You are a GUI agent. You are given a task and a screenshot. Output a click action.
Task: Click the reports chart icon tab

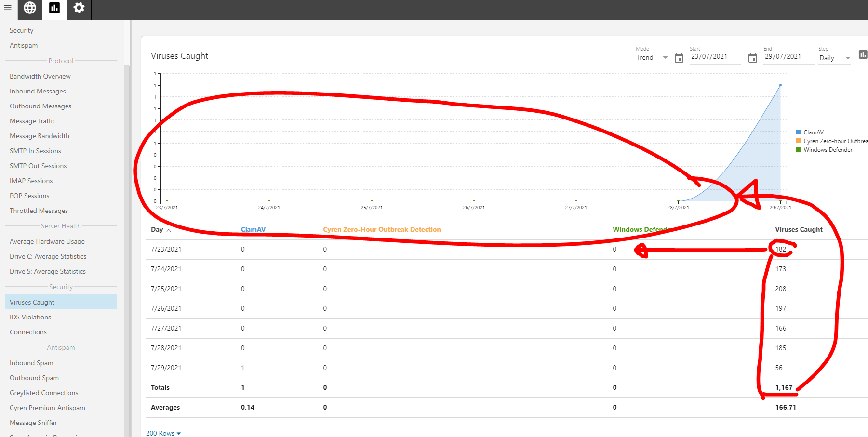pyautogui.click(x=54, y=8)
